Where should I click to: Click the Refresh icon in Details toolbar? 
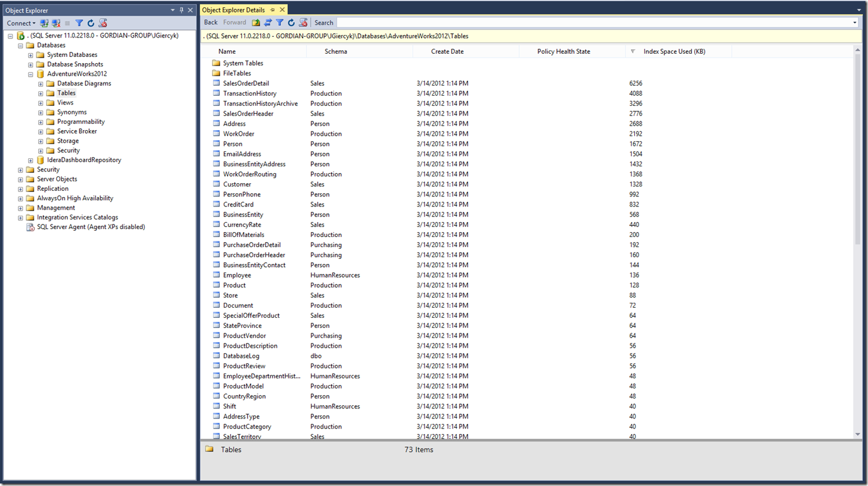click(x=291, y=23)
